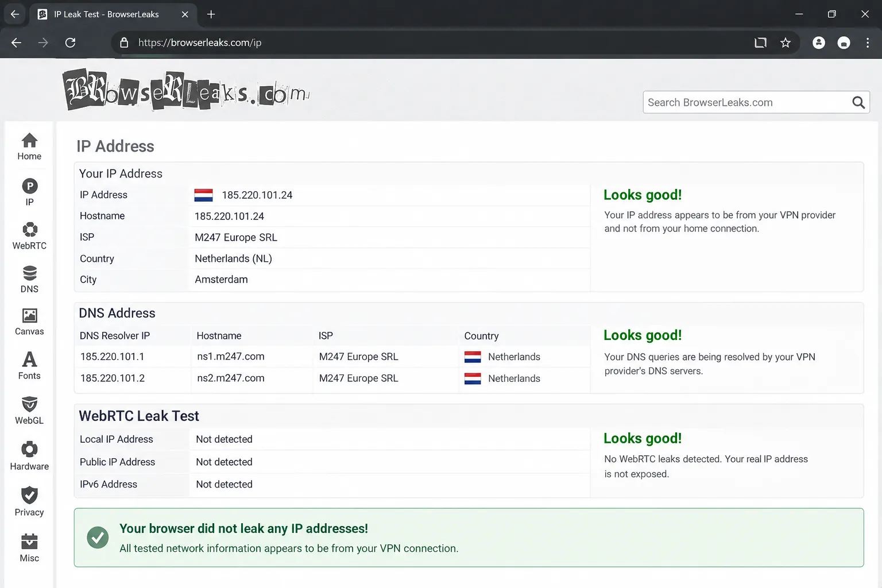Click the green checkmark in the result banner
Viewport: 882px width, 588px height.
coord(98,537)
